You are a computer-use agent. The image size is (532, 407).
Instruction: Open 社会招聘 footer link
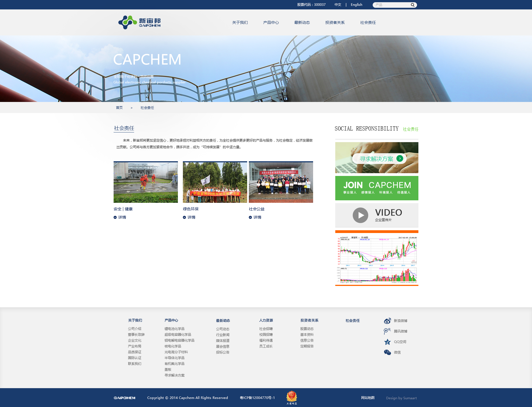point(266,329)
